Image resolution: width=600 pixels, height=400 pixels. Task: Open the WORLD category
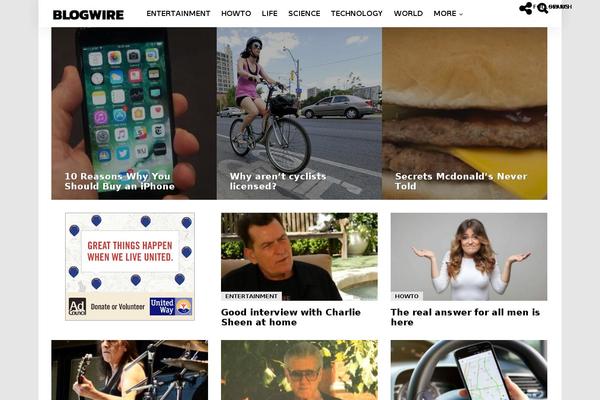coord(408,13)
